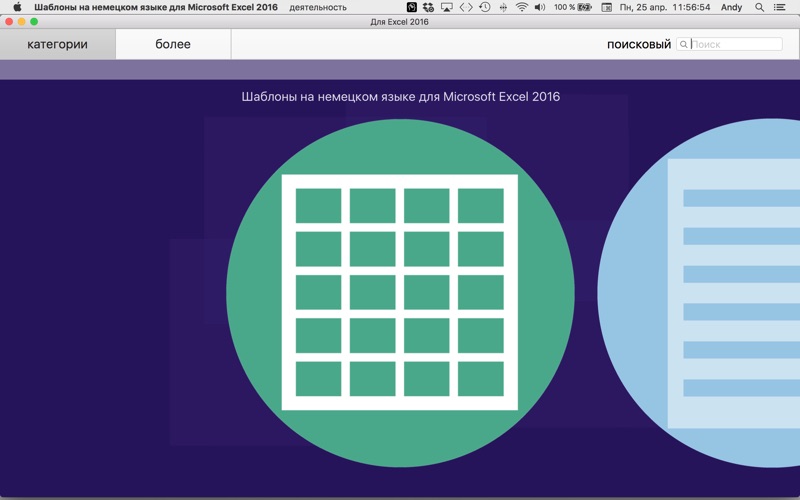Open the деятельность menu
Image resolution: width=800 pixels, height=500 pixels.
click(318, 7)
